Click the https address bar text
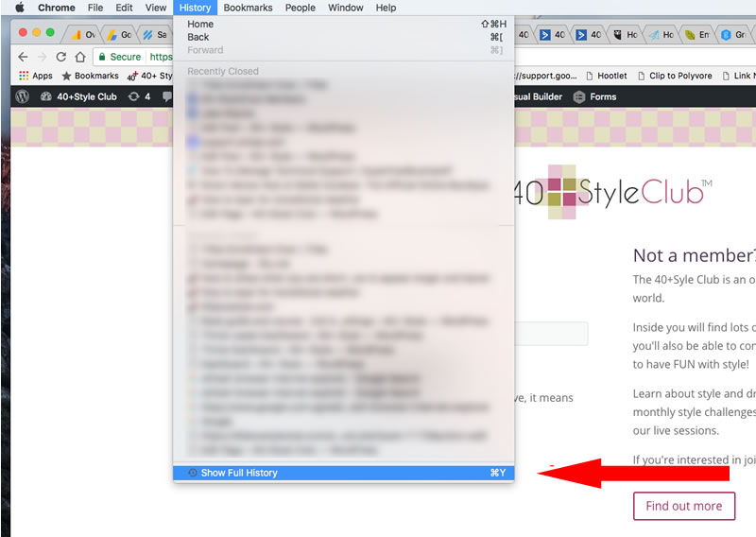Image resolution: width=756 pixels, height=537 pixels. click(161, 57)
